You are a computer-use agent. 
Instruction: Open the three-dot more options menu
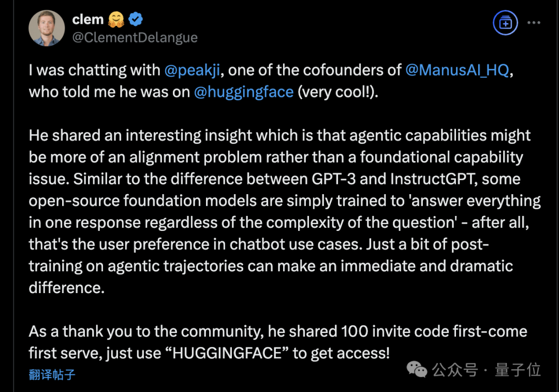point(534,23)
